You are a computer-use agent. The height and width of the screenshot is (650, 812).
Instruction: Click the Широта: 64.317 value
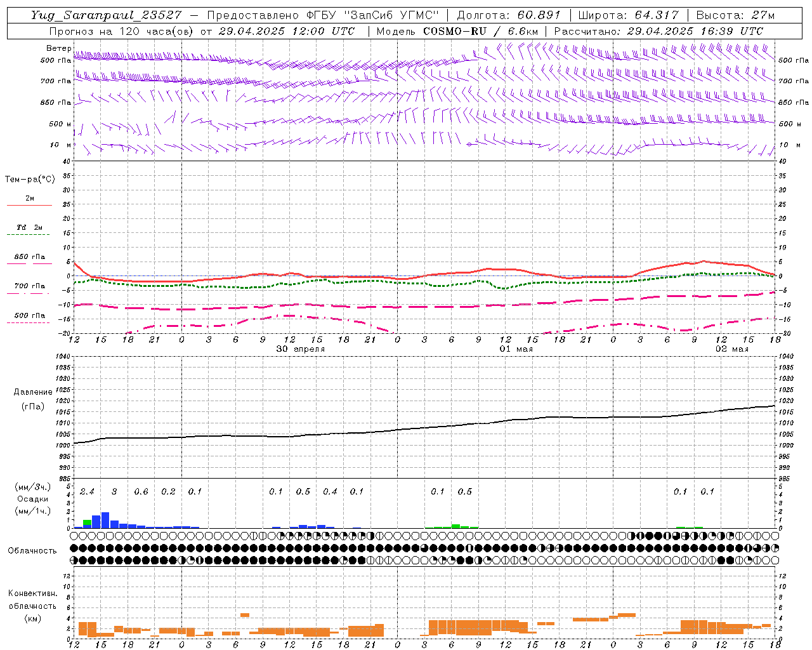coord(628,15)
